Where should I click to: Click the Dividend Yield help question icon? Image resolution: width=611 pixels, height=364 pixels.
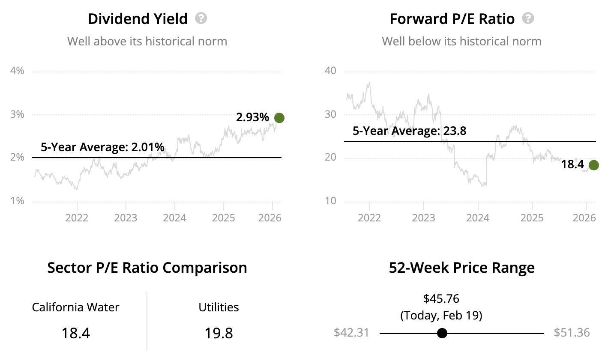coord(201,18)
